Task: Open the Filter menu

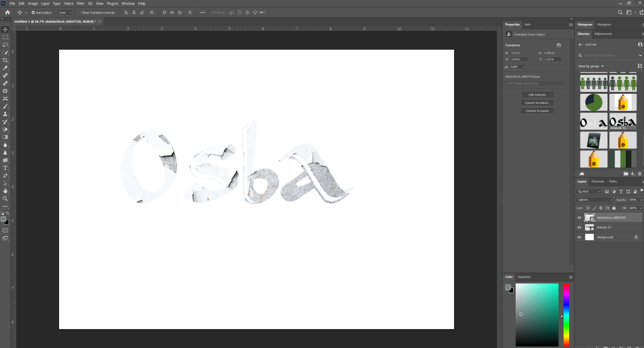Action: (80, 3)
